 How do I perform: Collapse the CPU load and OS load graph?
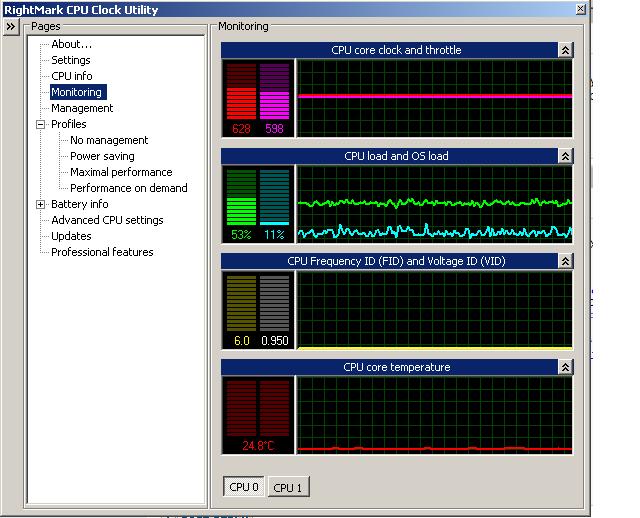565,156
